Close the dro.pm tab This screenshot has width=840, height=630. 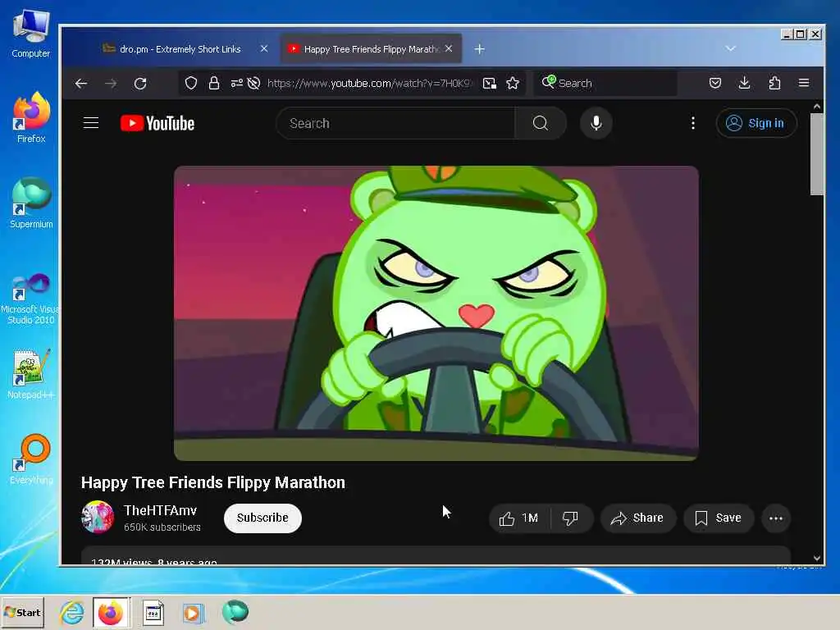pyautogui.click(x=264, y=48)
